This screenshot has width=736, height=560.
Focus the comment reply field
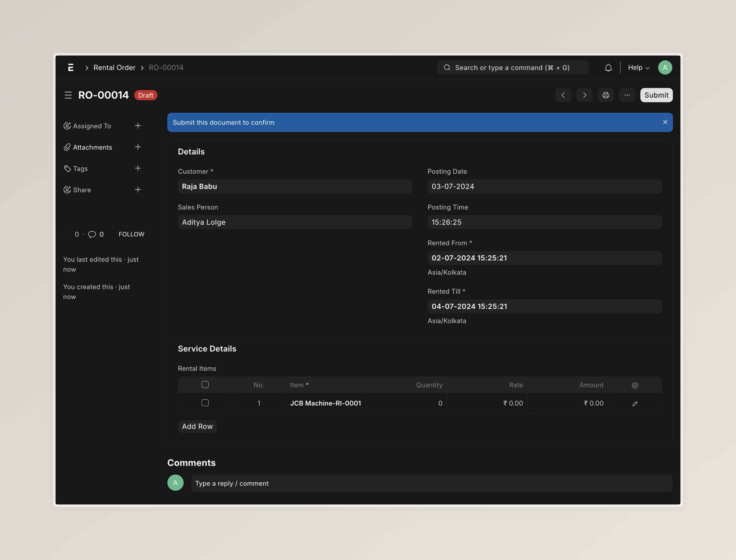click(431, 483)
